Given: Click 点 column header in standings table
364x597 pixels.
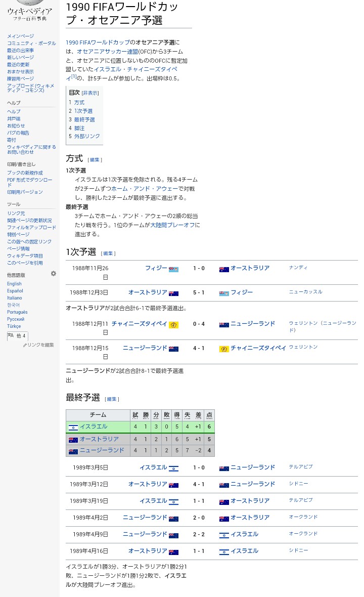Looking at the screenshot, I should [x=209, y=415].
